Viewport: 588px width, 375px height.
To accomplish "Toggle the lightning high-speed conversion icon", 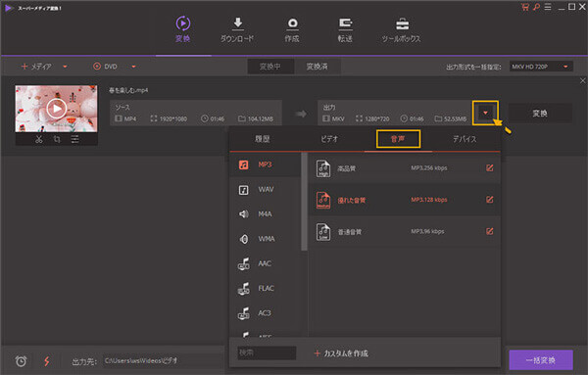I will (46, 361).
